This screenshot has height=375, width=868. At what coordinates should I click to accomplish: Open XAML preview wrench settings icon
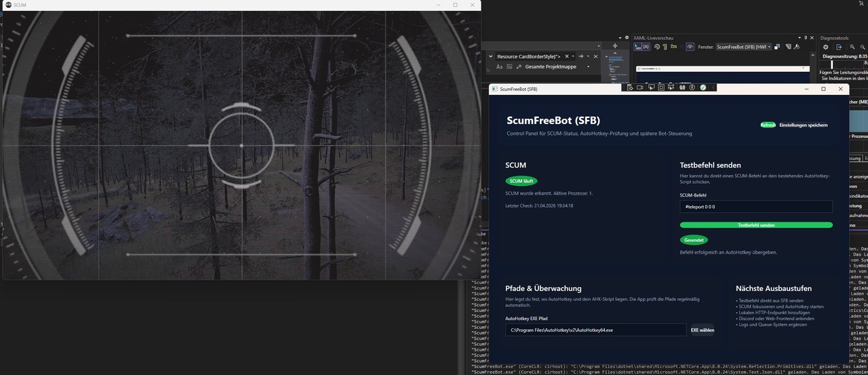(x=797, y=47)
